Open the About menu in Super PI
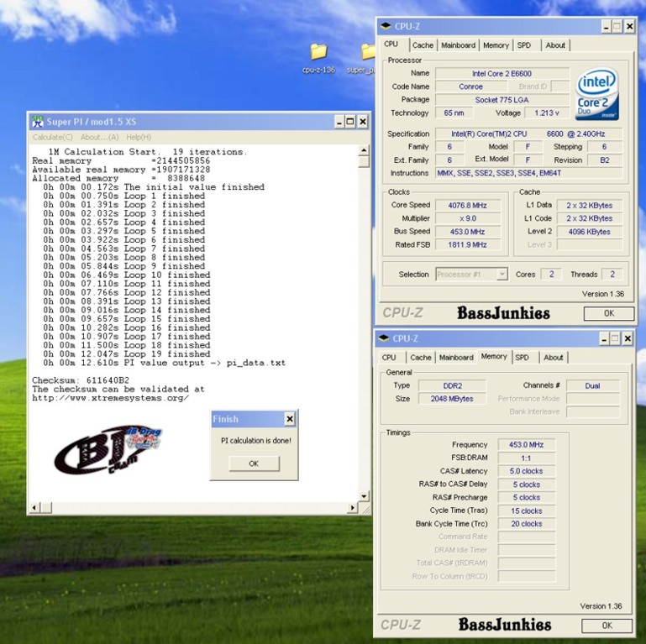The height and width of the screenshot is (644, 646). (100, 137)
